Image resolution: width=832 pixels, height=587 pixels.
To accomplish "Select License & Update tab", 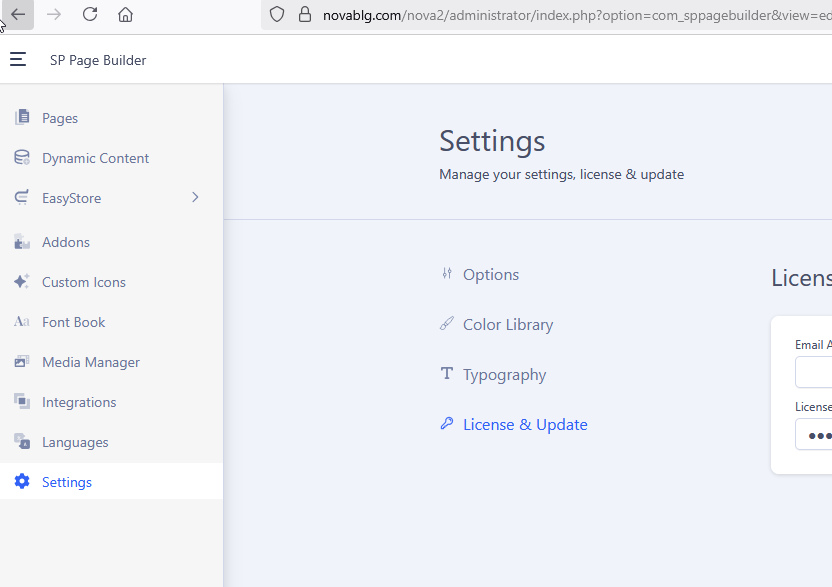I will tap(524, 425).
